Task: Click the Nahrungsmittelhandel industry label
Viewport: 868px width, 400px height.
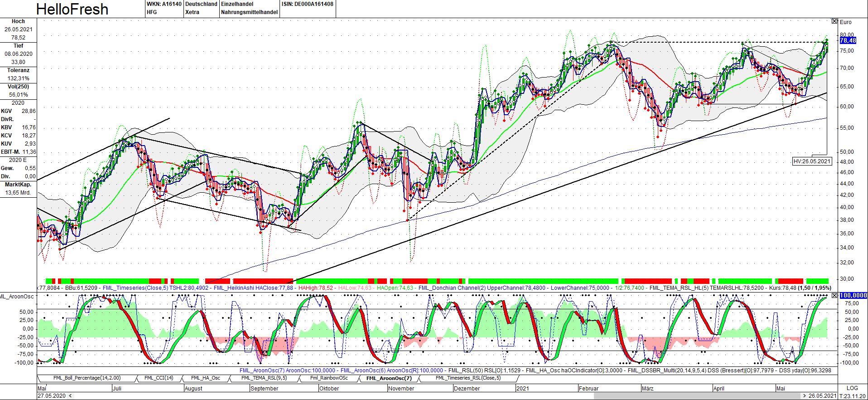Action: [x=249, y=12]
